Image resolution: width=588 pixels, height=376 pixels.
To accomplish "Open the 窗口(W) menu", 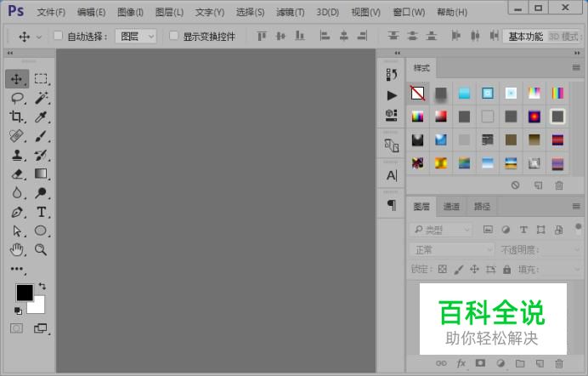I will tap(409, 13).
